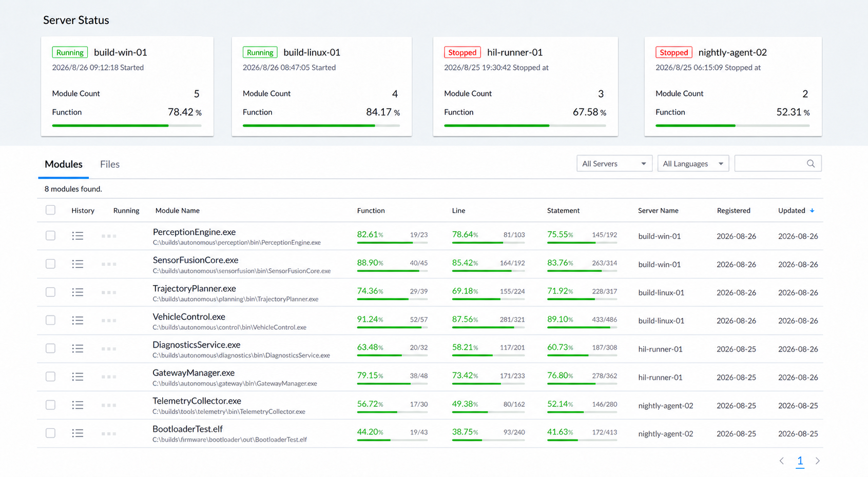Check the SensorFusionCore.exe row checkbox
The height and width of the screenshot is (477, 868).
[50, 264]
